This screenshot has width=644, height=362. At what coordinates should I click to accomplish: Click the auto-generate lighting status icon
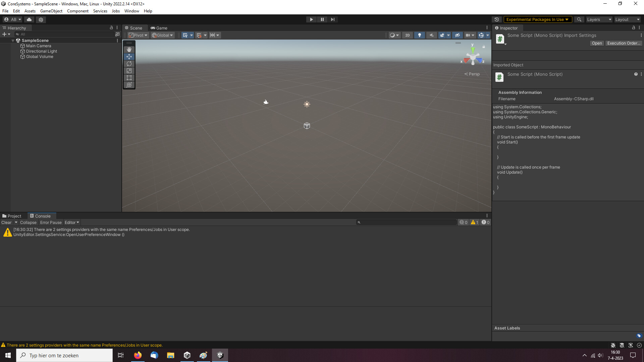click(631, 345)
